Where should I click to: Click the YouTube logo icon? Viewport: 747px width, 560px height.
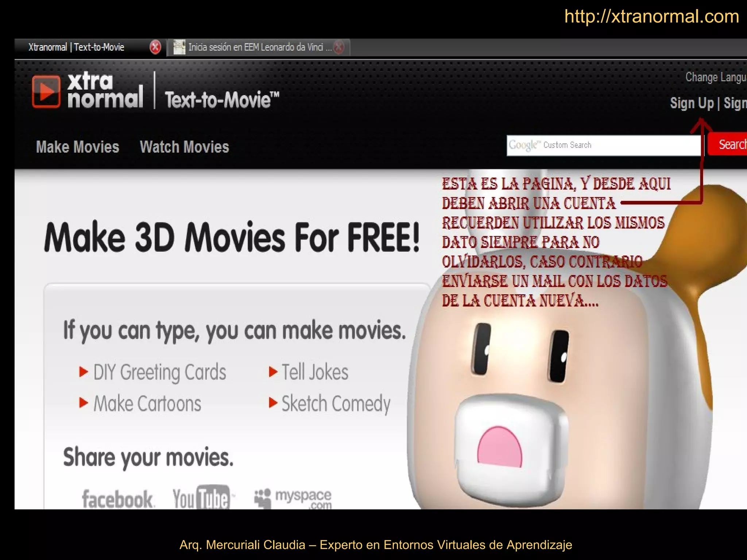point(202,498)
